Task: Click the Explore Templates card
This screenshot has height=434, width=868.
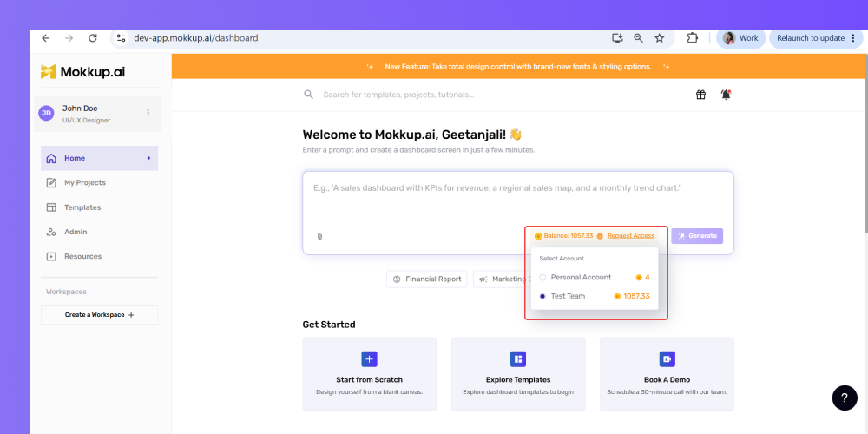Action: (518, 373)
